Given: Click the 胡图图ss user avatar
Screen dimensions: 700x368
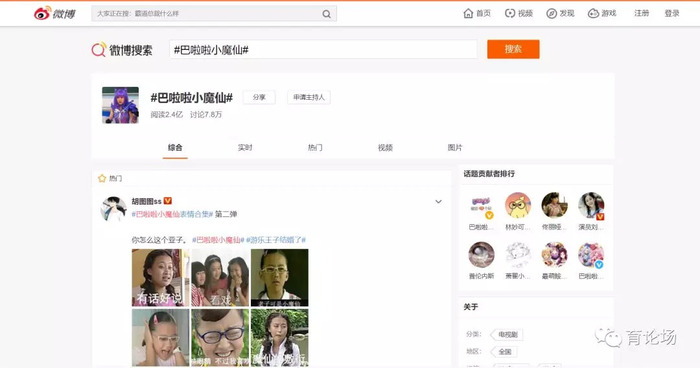Looking at the screenshot, I should (113, 209).
